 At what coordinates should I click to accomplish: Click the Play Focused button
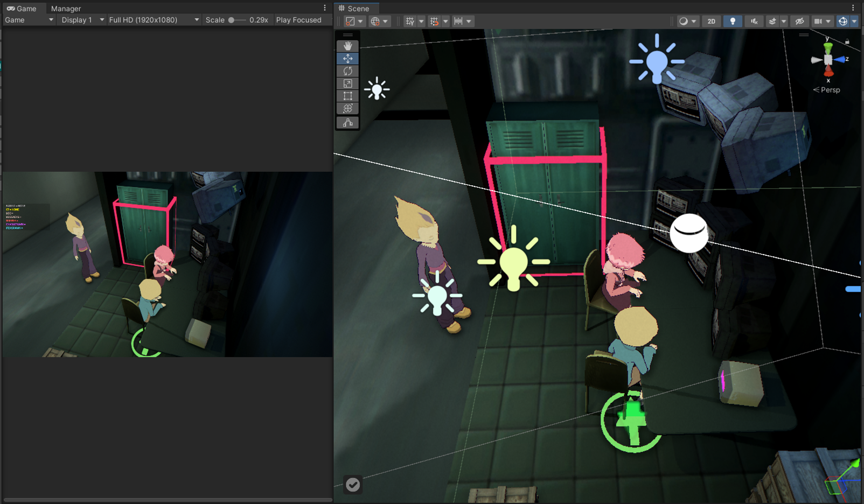tap(298, 20)
